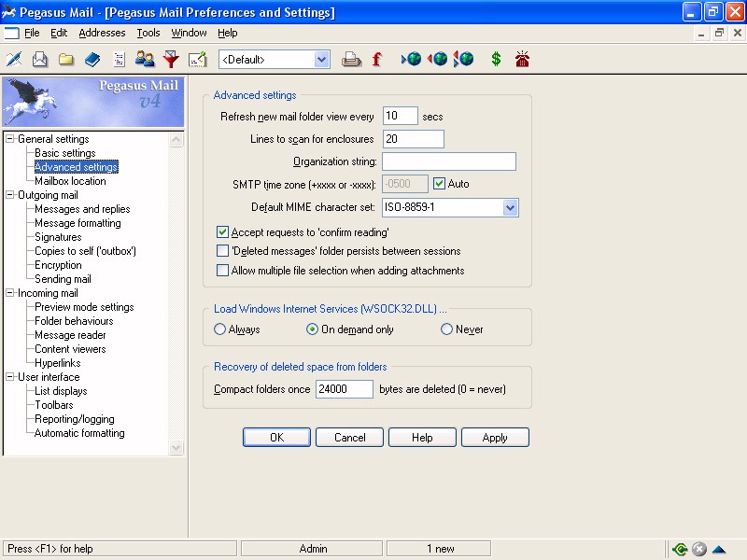The image size is (747, 560).
Task: Click the Help button in settings dialog
Action: point(422,437)
